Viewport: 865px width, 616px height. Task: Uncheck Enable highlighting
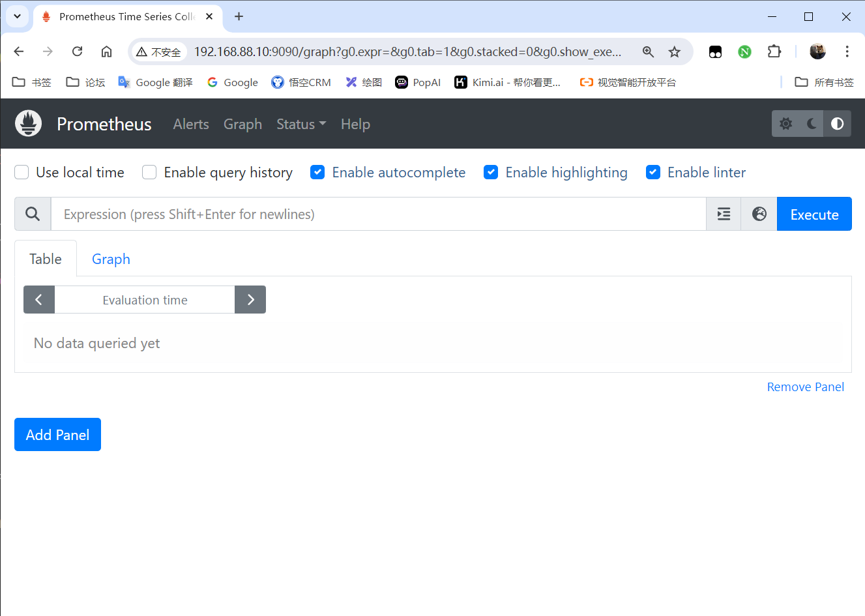pos(491,172)
